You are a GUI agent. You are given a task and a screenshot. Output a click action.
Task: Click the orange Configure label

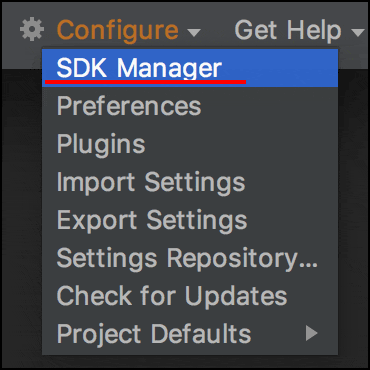(x=118, y=31)
